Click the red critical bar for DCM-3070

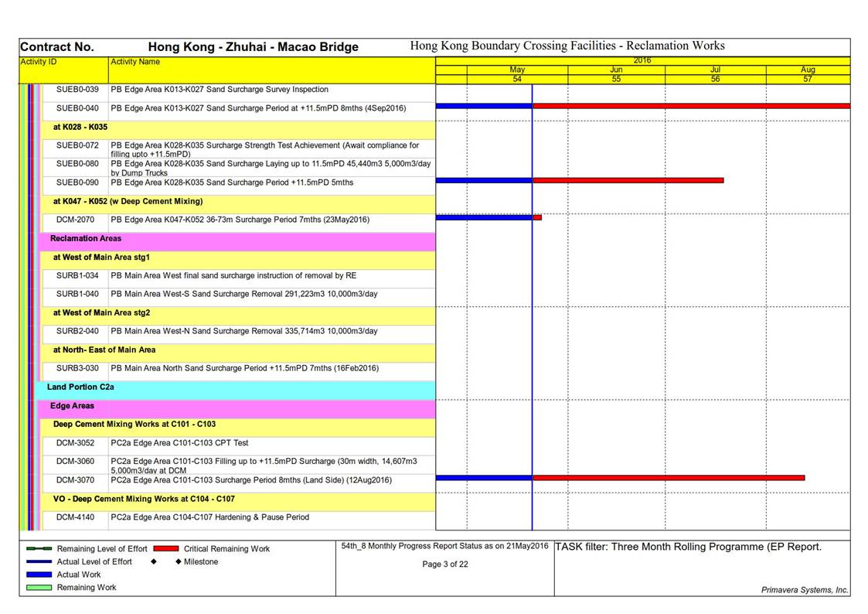pyautogui.click(x=669, y=478)
